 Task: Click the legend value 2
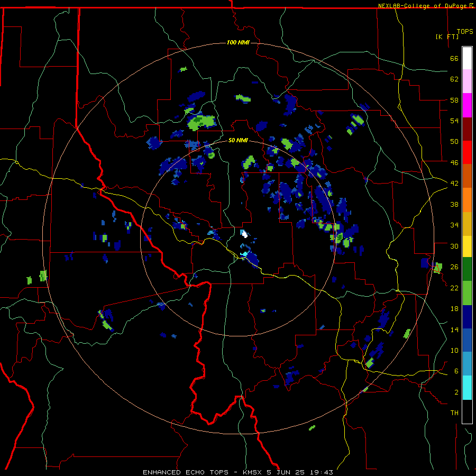pos(456,392)
